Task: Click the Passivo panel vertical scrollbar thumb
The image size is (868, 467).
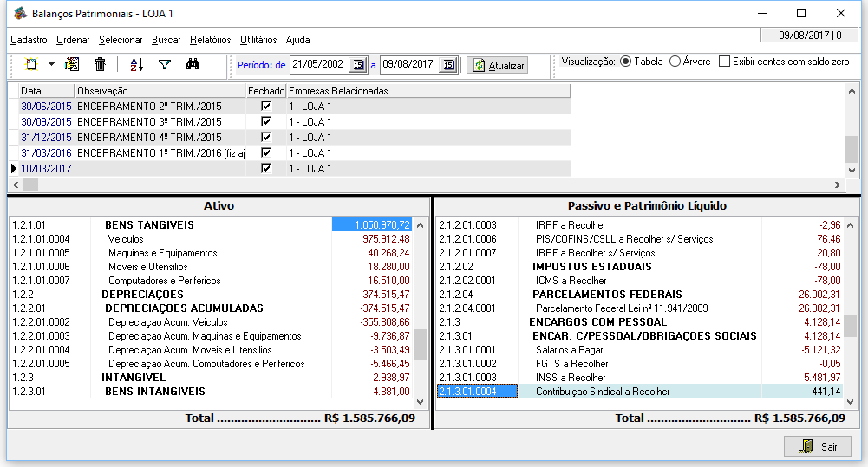Action: coord(852,326)
